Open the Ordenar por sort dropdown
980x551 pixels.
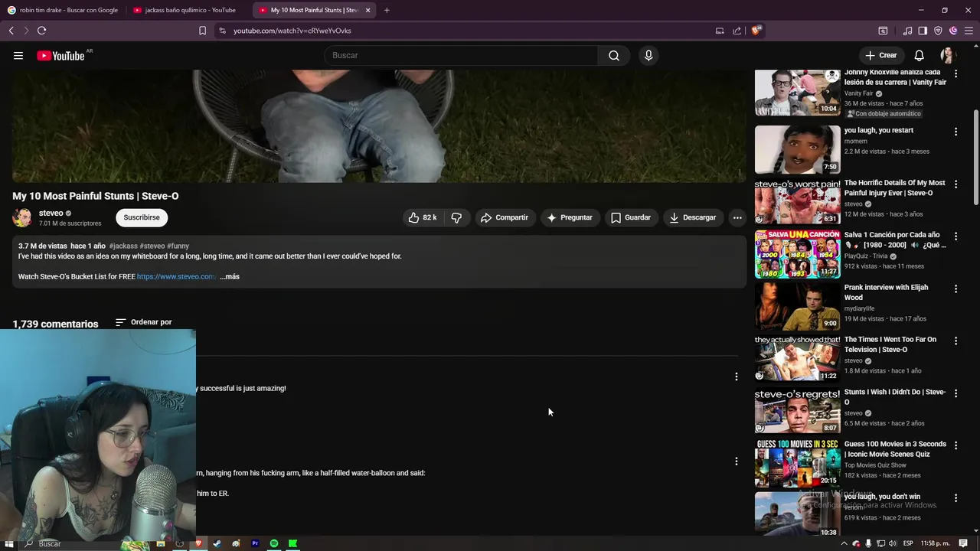[143, 322]
